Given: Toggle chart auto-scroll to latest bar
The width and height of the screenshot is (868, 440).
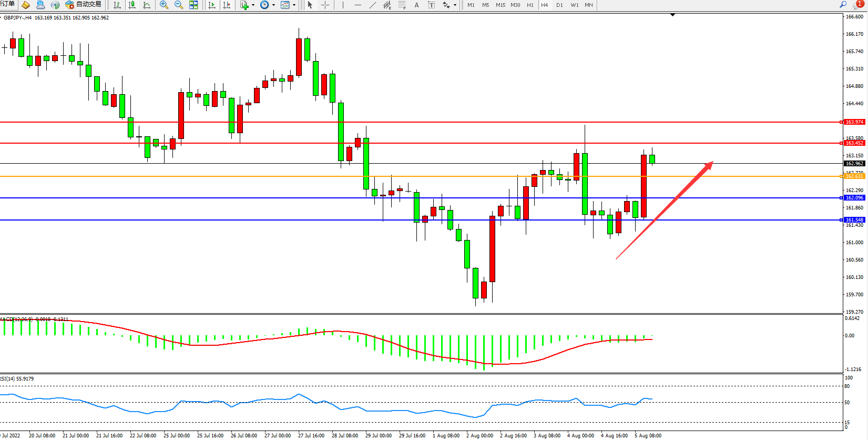Looking at the screenshot, I should [x=212, y=5].
